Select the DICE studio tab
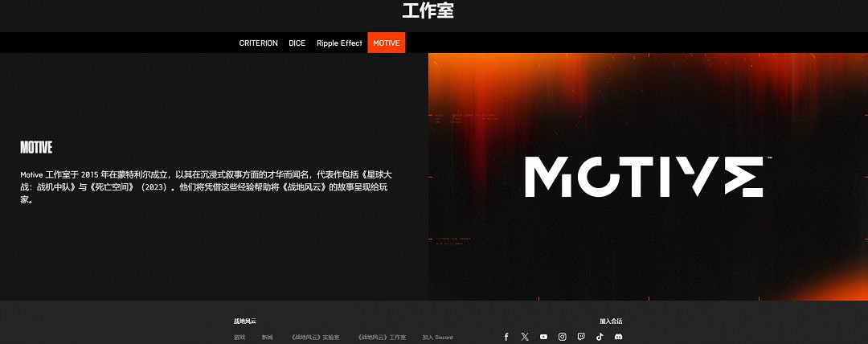868x344 pixels. click(297, 43)
